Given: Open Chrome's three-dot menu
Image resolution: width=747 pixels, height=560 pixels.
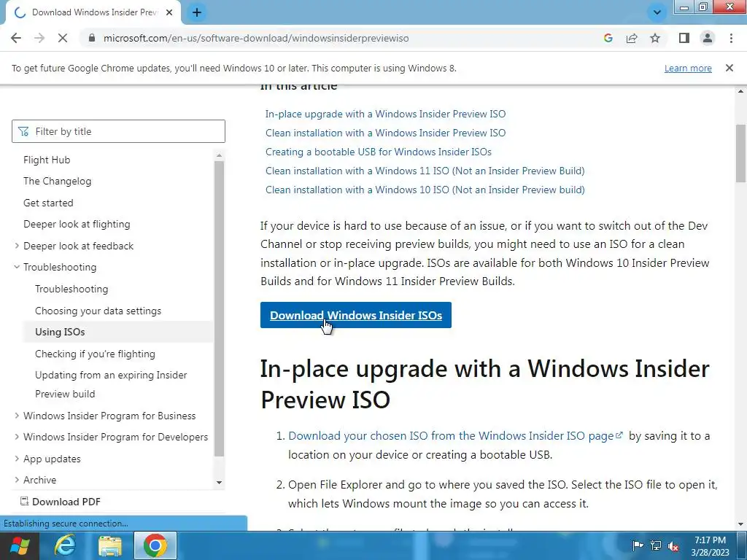Looking at the screenshot, I should coord(731,38).
